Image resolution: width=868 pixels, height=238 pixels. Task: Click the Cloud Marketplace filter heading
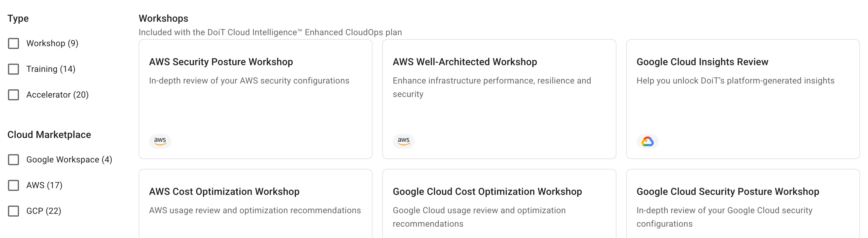coord(49,135)
